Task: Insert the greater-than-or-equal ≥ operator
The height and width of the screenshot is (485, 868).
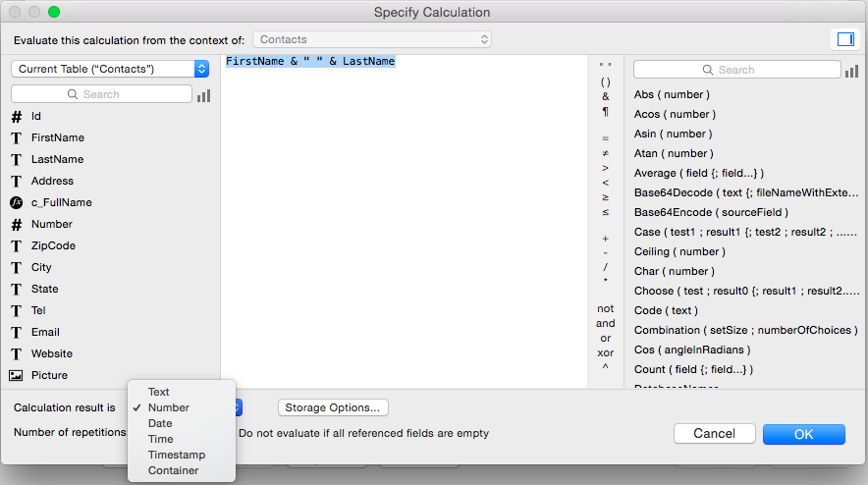Action: pyautogui.click(x=605, y=197)
